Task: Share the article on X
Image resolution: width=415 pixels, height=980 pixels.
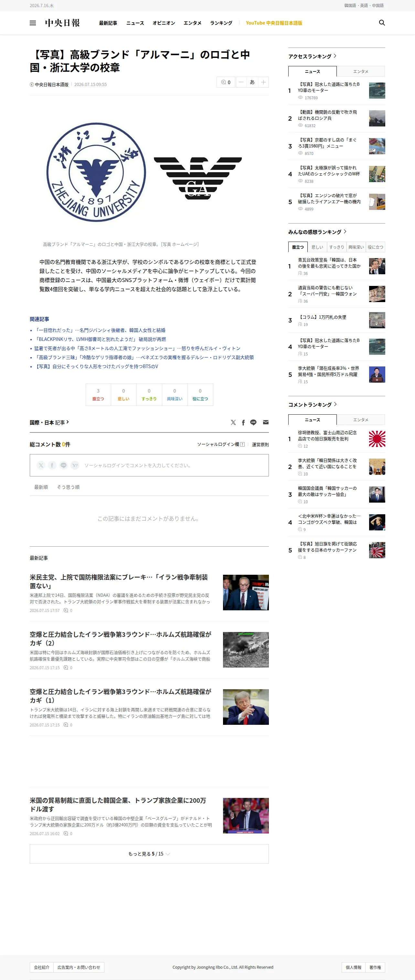Action: click(233, 422)
